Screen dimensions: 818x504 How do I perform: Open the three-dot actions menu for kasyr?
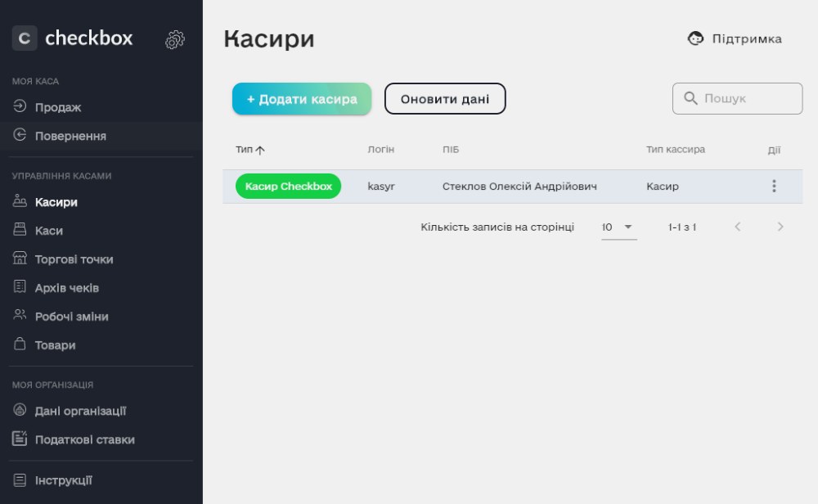[x=774, y=187]
